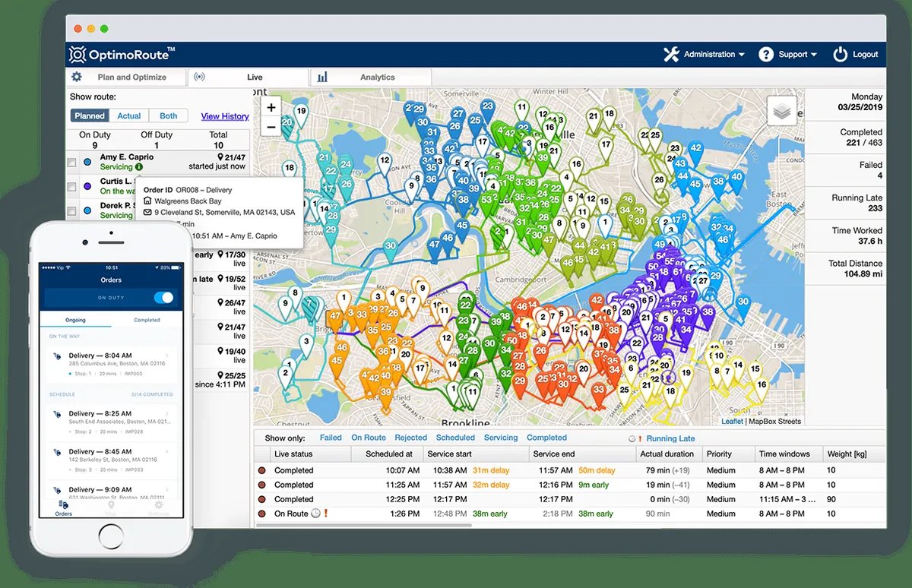Click the status dot in 10:07 AM row
Image resolution: width=912 pixels, height=588 pixels.
(x=262, y=470)
